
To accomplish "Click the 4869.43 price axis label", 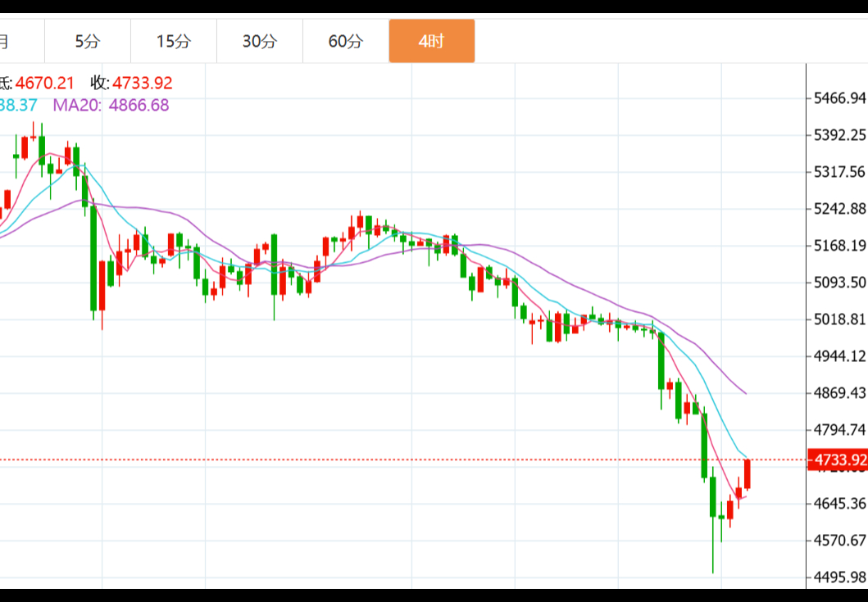I will click(839, 392).
